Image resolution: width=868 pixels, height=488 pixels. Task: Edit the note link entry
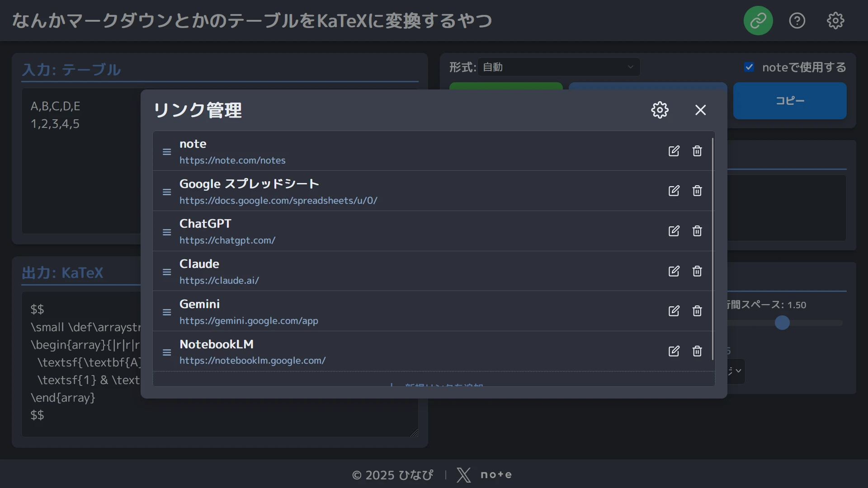pyautogui.click(x=674, y=151)
